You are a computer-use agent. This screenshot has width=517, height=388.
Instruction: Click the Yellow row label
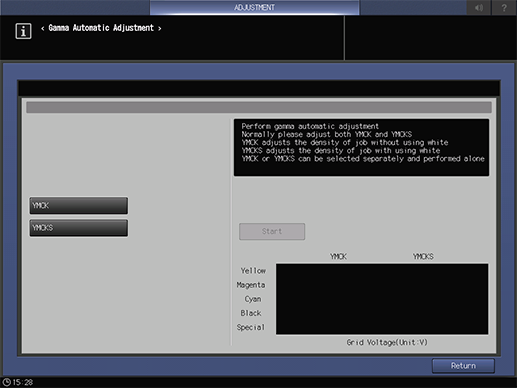[x=253, y=271]
